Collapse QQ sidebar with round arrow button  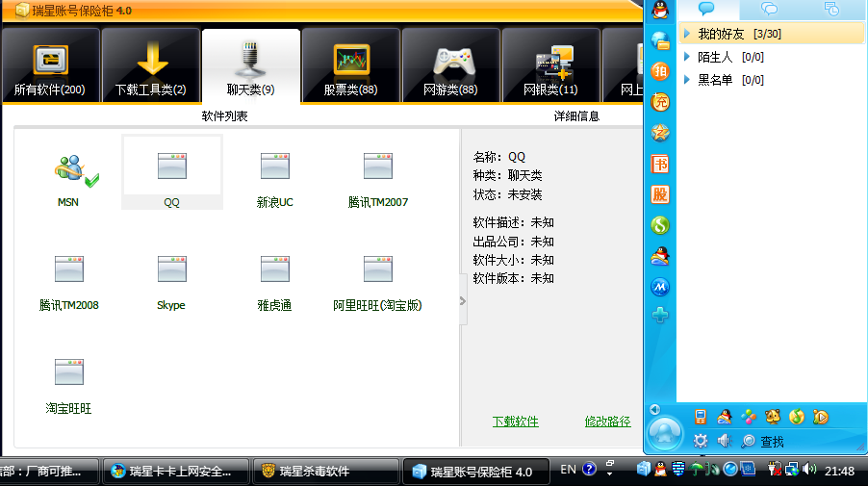pyautogui.click(x=655, y=409)
